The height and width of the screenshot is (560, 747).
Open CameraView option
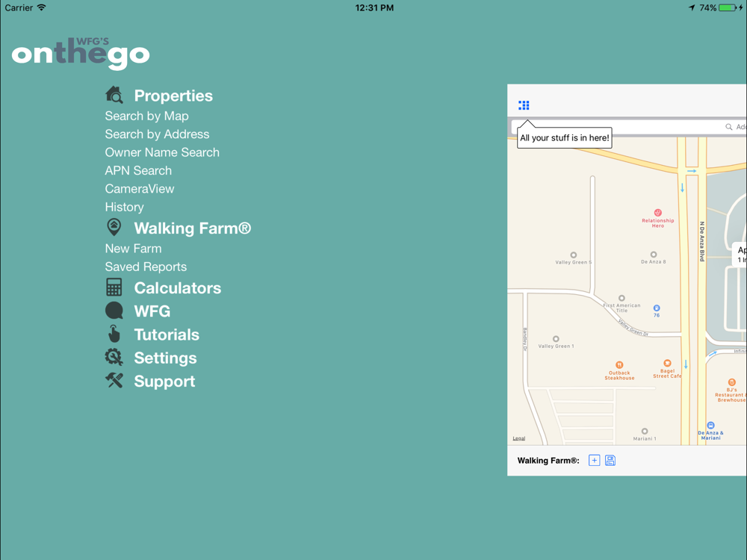click(x=140, y=189)
